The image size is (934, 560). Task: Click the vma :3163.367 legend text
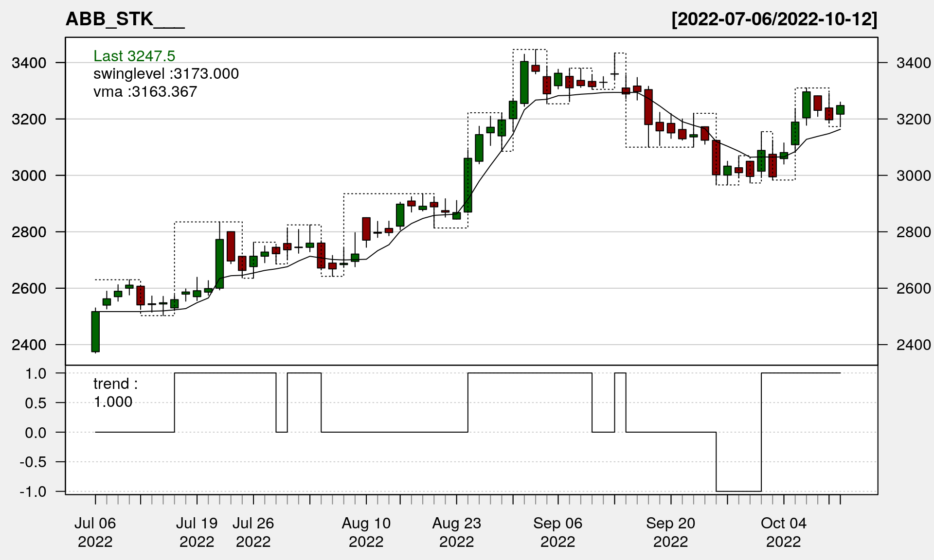[145, 92]
